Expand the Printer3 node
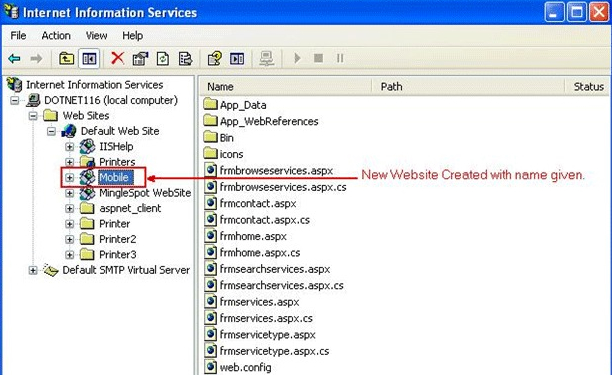 point(69,255)
